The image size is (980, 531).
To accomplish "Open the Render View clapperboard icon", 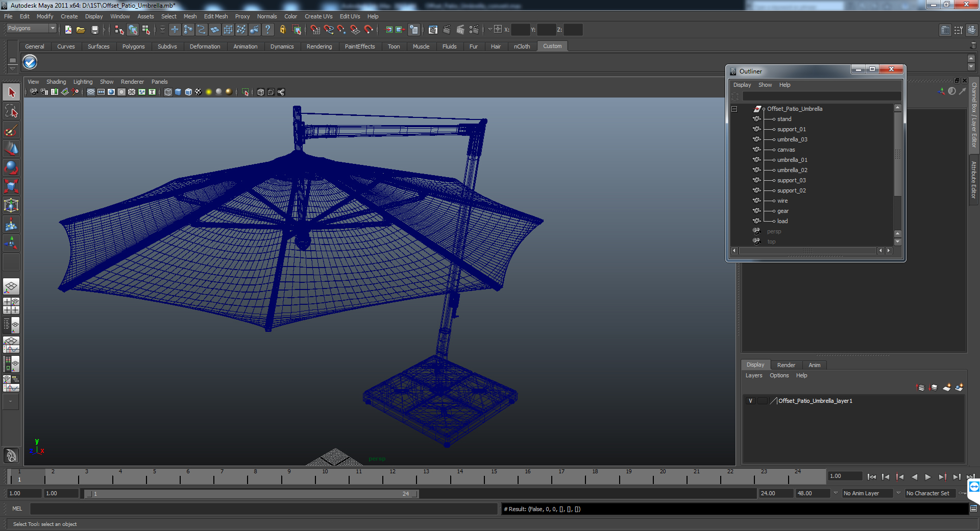I will pos(433,30).
